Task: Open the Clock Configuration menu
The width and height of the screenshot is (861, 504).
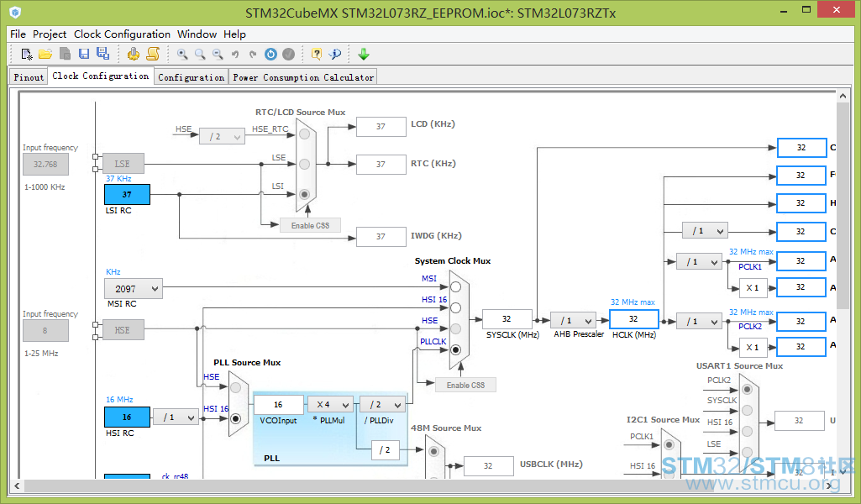Action: click(x=122, y=34)
